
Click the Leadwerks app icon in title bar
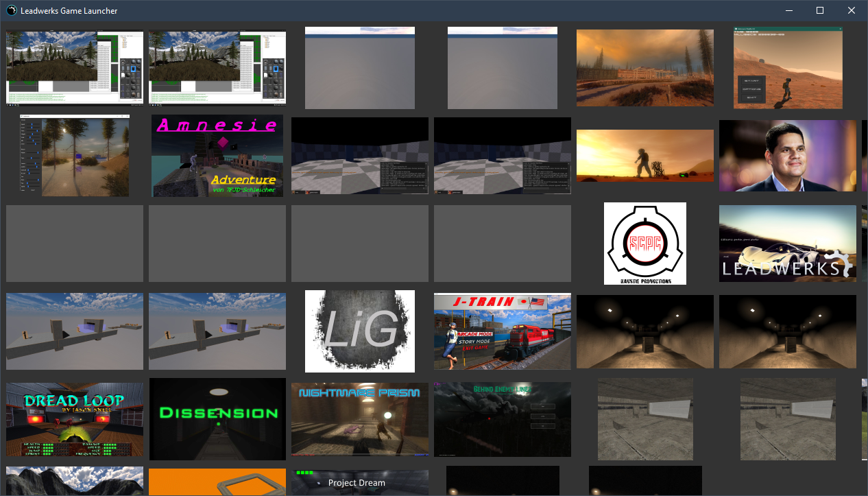coord(12,10)
